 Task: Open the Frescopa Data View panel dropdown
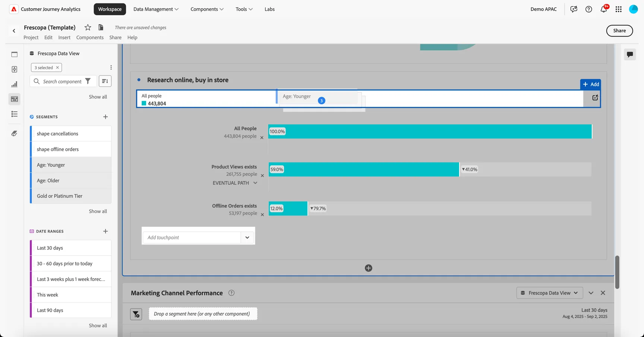(550, 293)
